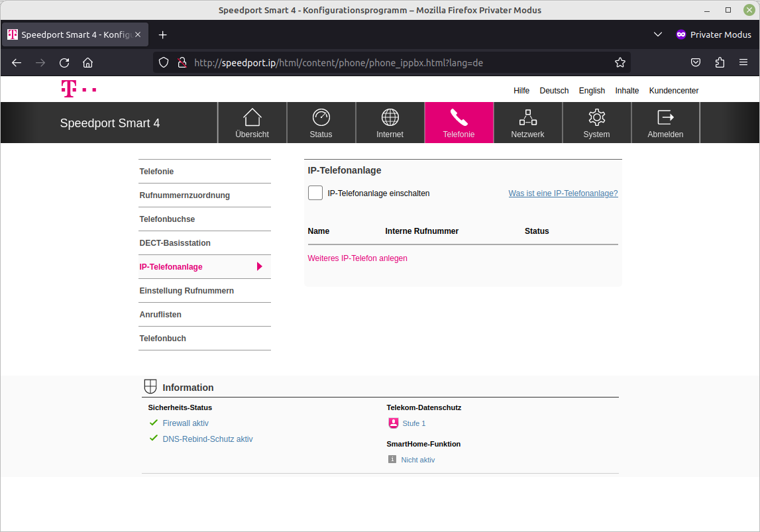The height and width of the screenshot is (532, 760).
Task: Go back with the browser back arrow
Action: [x=17, y=62]
